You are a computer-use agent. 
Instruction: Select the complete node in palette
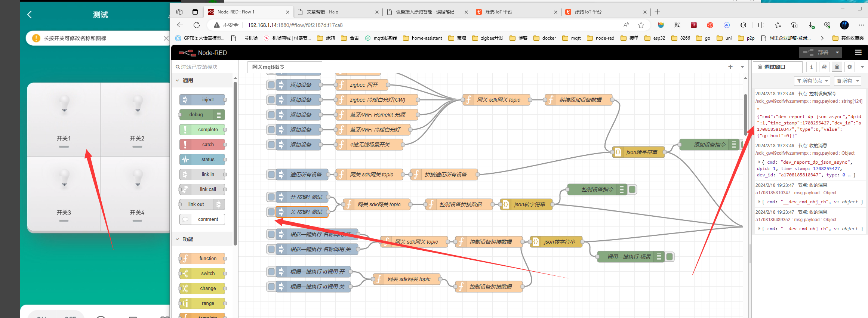coord(202,130)
